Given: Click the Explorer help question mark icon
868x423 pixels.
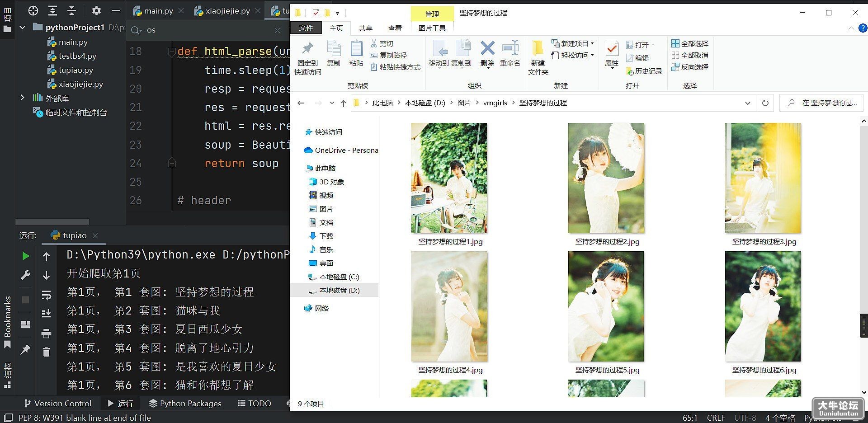Looking at the screenshot, I should click(x=863, y=28).
